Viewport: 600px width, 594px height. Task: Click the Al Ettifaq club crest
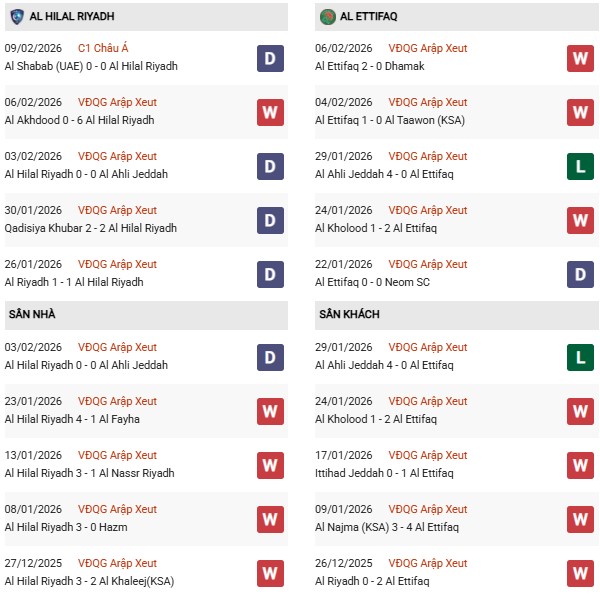tap(327, 17)
